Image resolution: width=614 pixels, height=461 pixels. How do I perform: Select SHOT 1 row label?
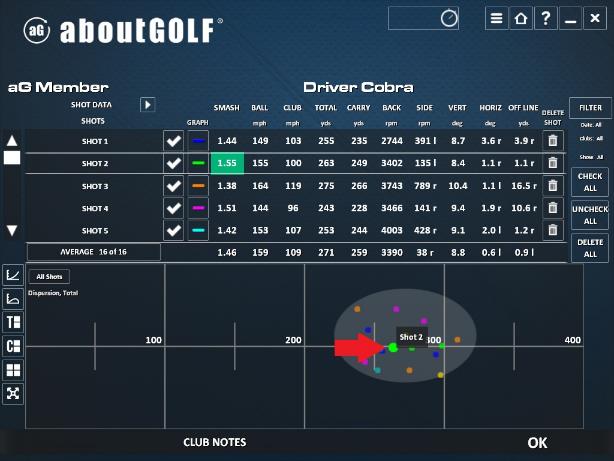tap(95, 141)
